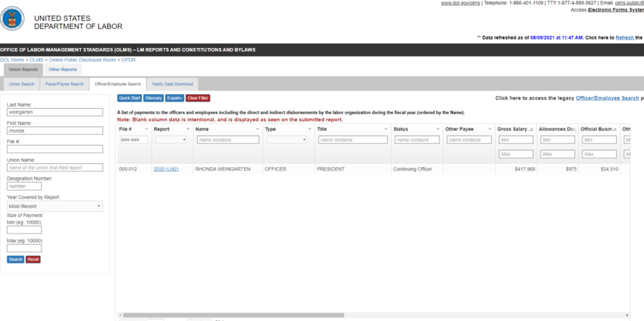The height and width of the screenshot is (321, 644).
Task: Switch to the Union Reports tab
Action: 23,70
